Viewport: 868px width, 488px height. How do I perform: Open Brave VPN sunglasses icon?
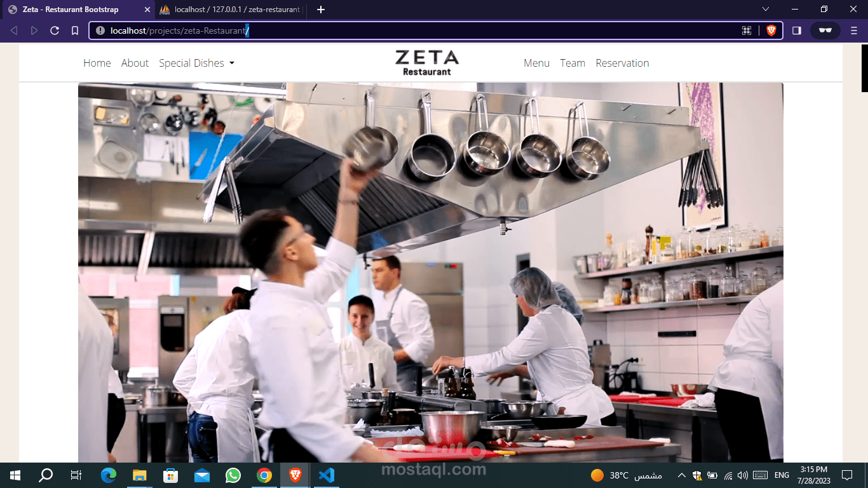pyautogui.click(x=825, y=30)
